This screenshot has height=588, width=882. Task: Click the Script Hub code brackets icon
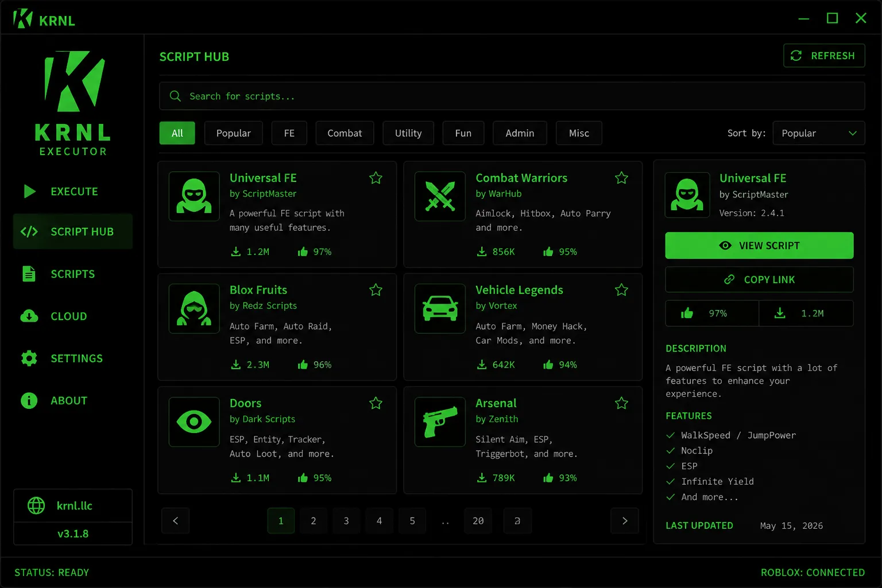tap(29, 231)
